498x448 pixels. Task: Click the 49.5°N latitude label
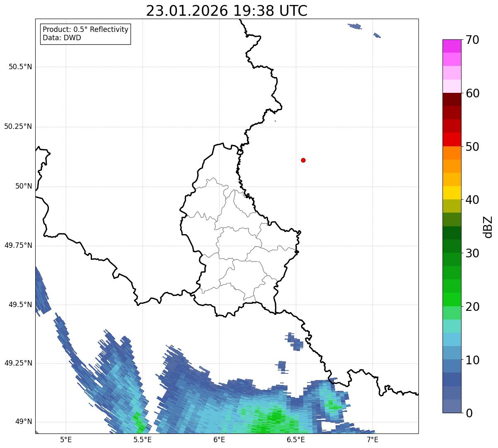coord(20,305)
